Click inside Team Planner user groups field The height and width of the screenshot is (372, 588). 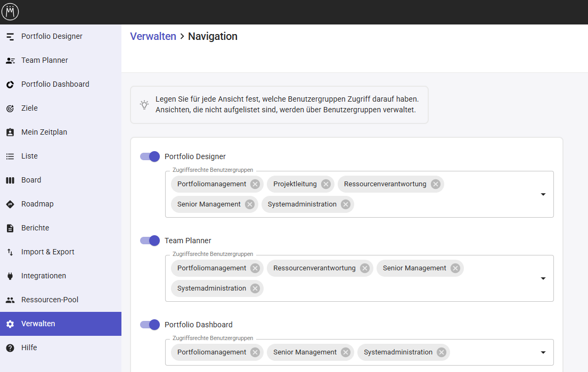(x=360, y=278)
